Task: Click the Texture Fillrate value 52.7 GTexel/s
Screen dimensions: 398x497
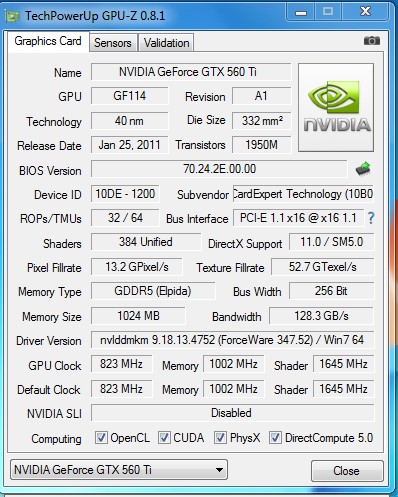Action: tap(322, 267)
